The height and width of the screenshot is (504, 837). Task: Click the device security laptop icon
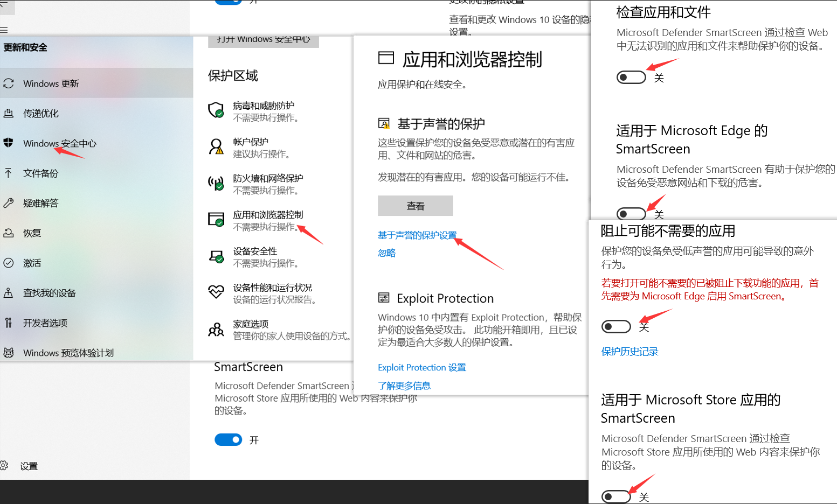pos(216,256)
